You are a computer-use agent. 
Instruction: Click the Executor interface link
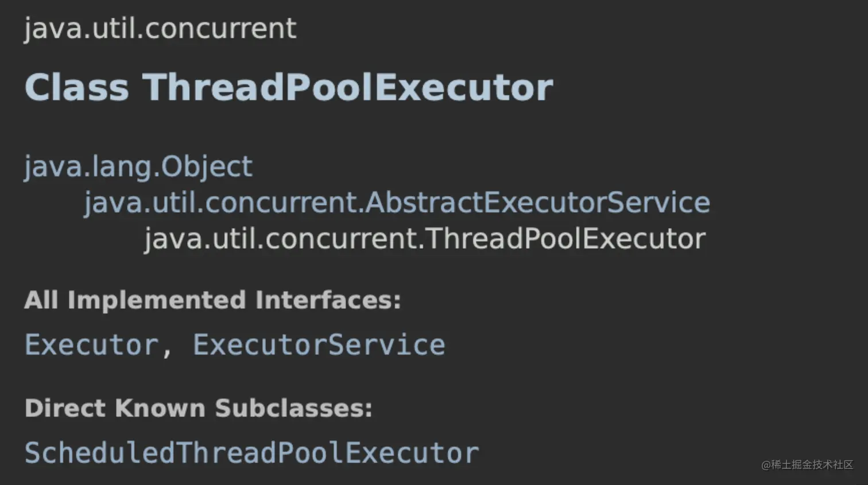(x=91, y=345)
